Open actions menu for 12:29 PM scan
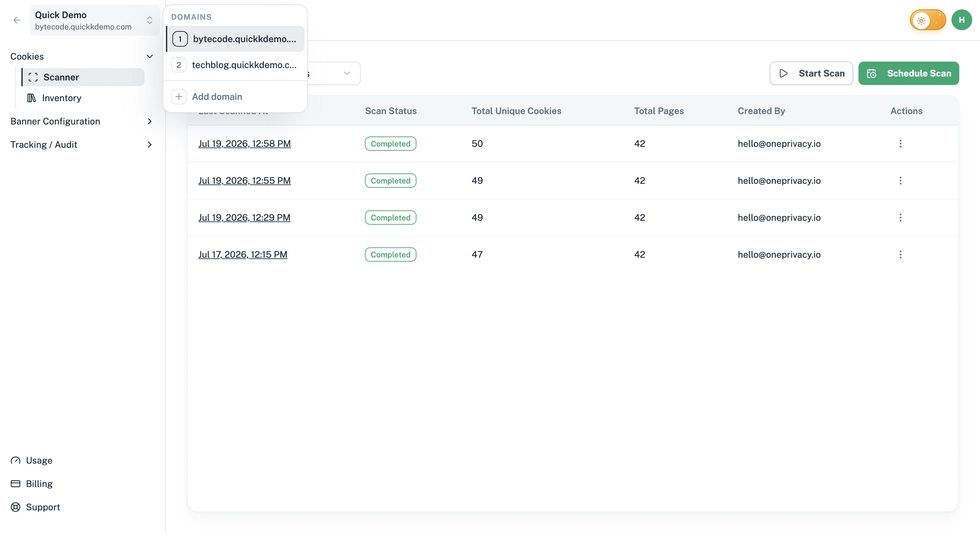Image resolution: width=980 pixels, height=533 pixels. pyautogui.click(x=901, y=218)
